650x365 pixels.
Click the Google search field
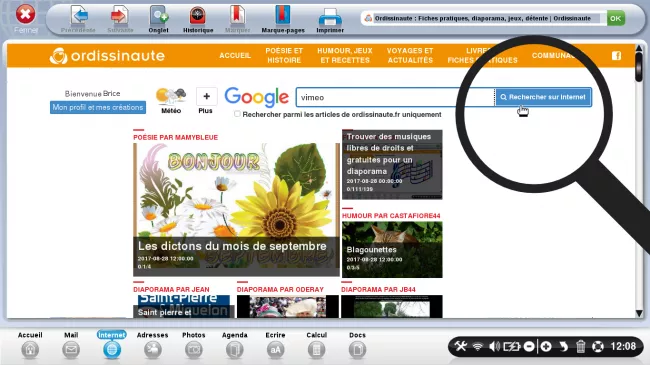coord(395,97)
